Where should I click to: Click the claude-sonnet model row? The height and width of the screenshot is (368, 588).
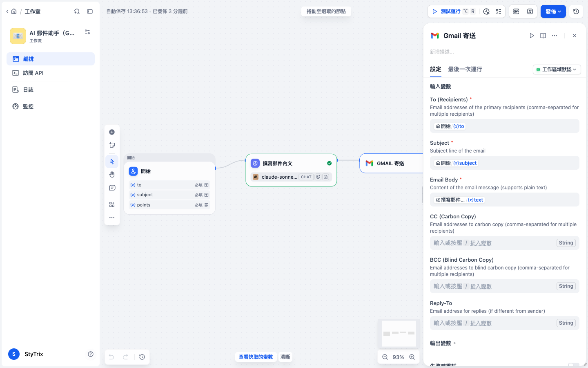(291, 177)
